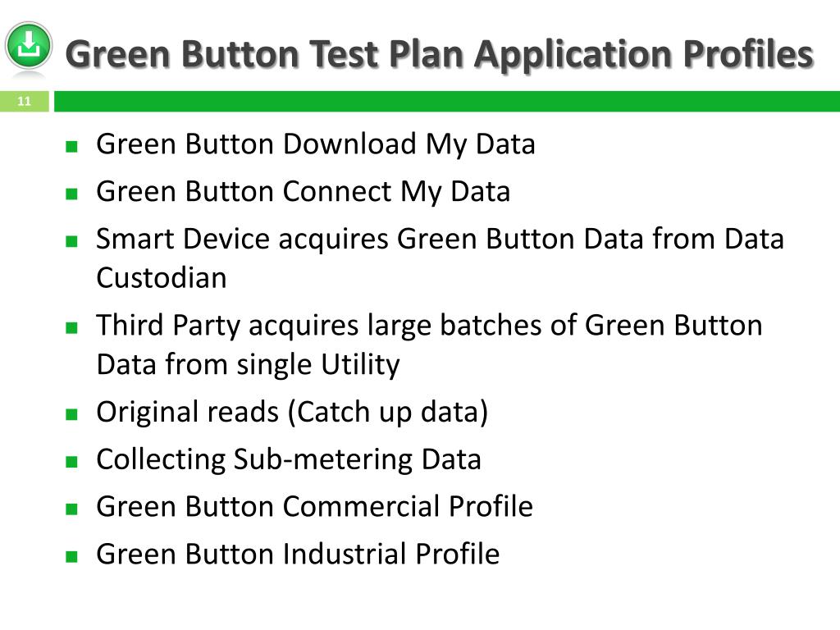Screen dimensions: 840x630
Task: Click the green bullet beside Third Party
Action: 72,327
